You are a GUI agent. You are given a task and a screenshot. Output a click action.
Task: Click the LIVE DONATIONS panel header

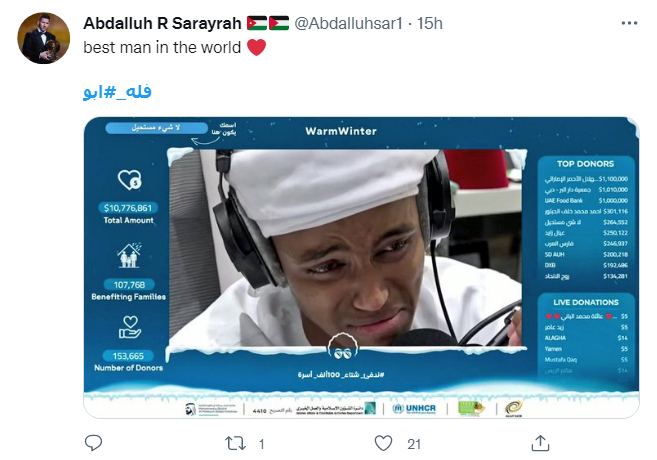tap(586, 302)
